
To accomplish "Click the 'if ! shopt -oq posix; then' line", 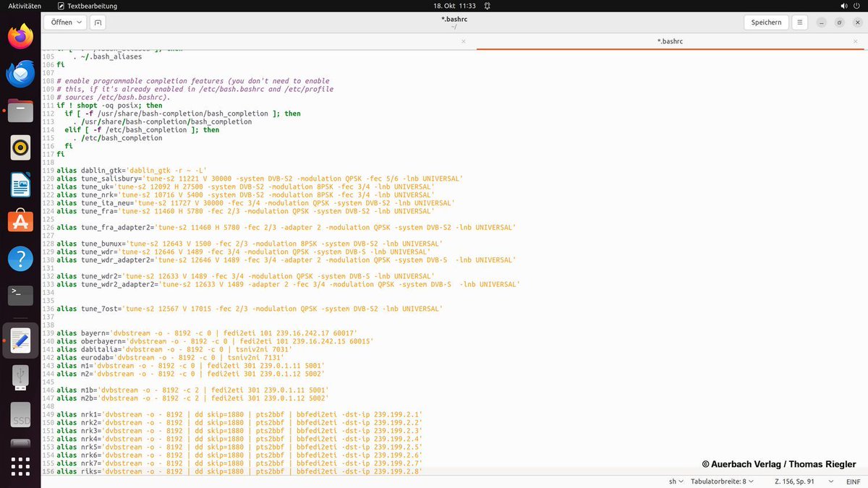I will coord(109,106).
